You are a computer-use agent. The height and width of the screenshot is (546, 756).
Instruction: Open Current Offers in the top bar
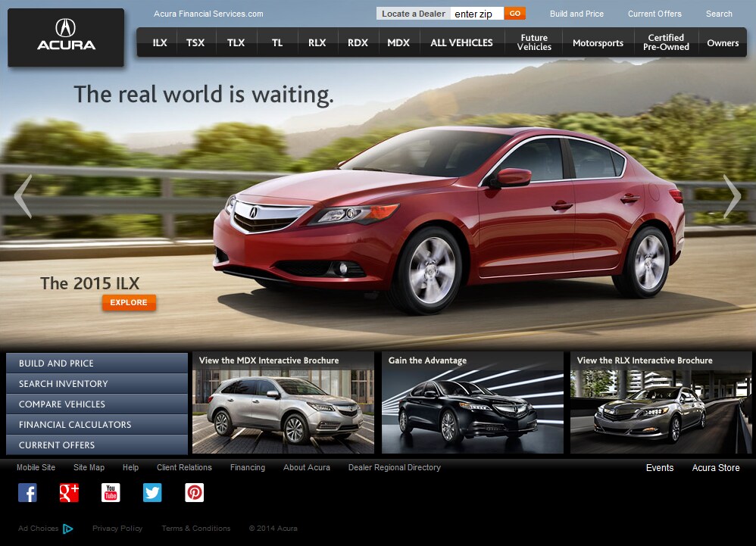point(654,14)
